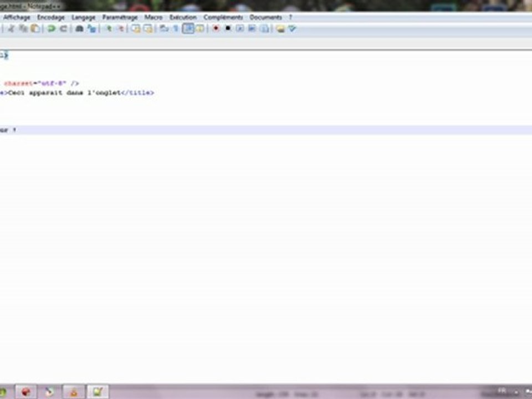This screenshot has width=532, height=399.
Task: Open the Encodage menu
Action: pos(51,17)
